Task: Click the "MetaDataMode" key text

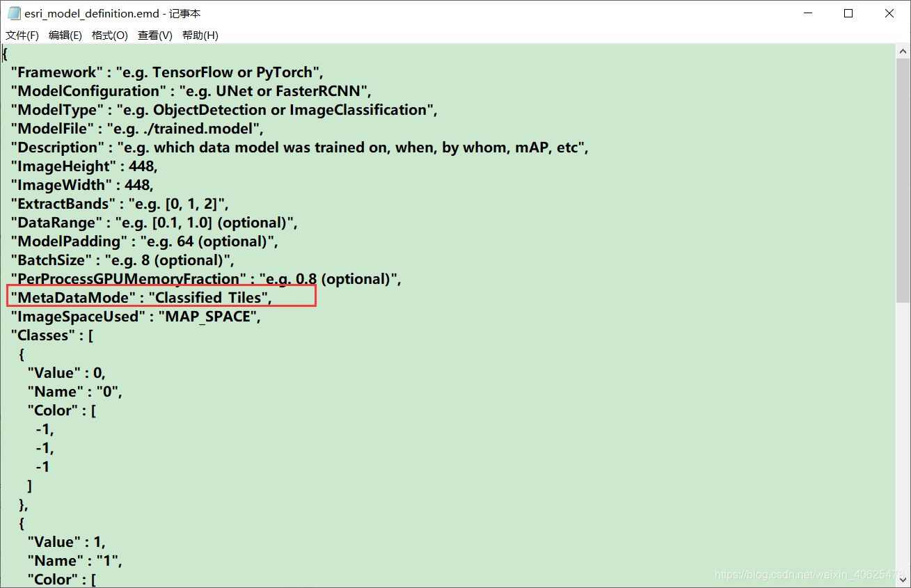Action: point(72,298)
